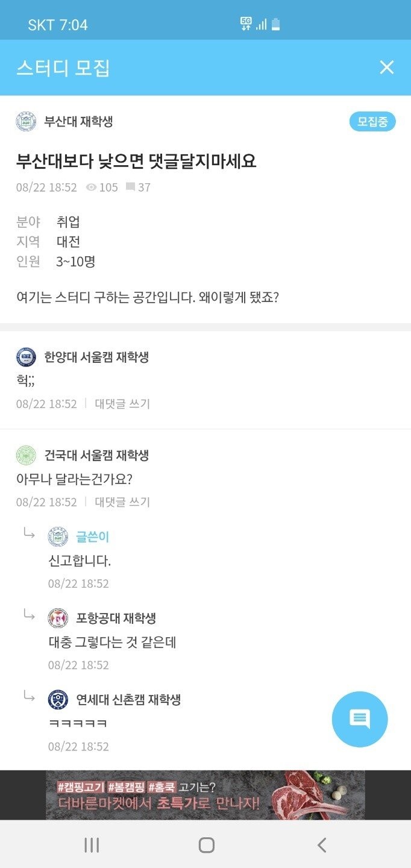Tap 연세대 신촌캠 재학생 commenter name
Image resolution: width=411 pixels, height=868 pixels.
click(x=128, y=699)
